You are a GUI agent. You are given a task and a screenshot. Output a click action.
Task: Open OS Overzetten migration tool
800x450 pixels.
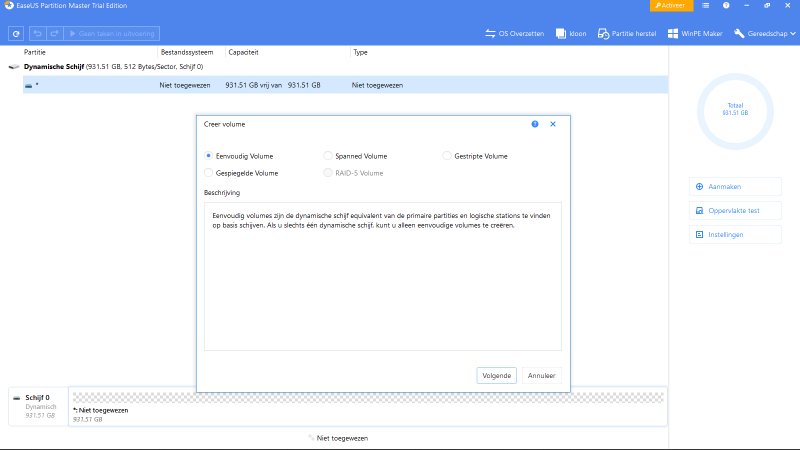click(514, 34)
